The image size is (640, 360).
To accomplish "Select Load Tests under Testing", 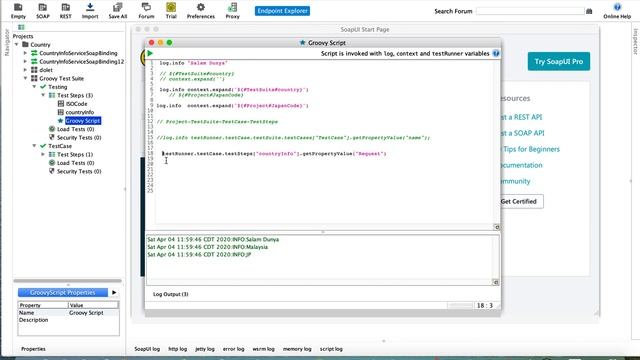I will (76, 129).
